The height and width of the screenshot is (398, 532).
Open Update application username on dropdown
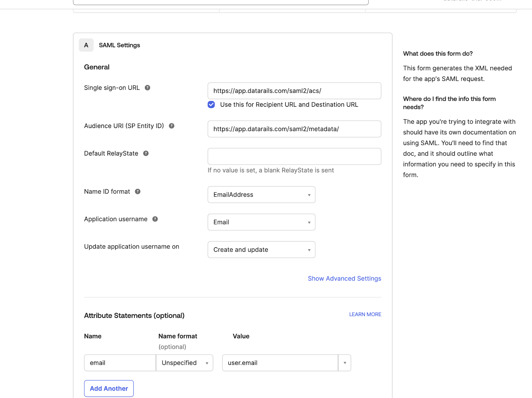click(x=261, y=250)
